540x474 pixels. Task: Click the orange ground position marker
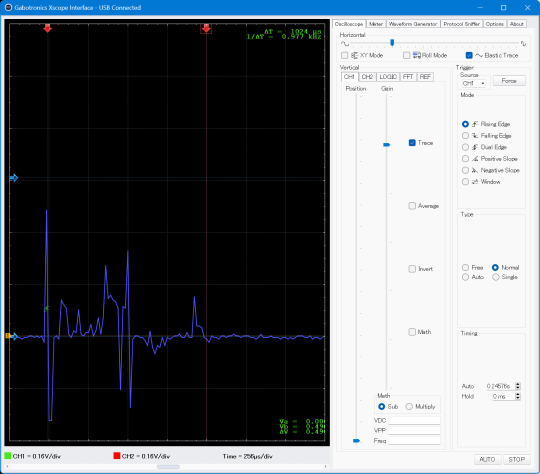tap(8, 336)
